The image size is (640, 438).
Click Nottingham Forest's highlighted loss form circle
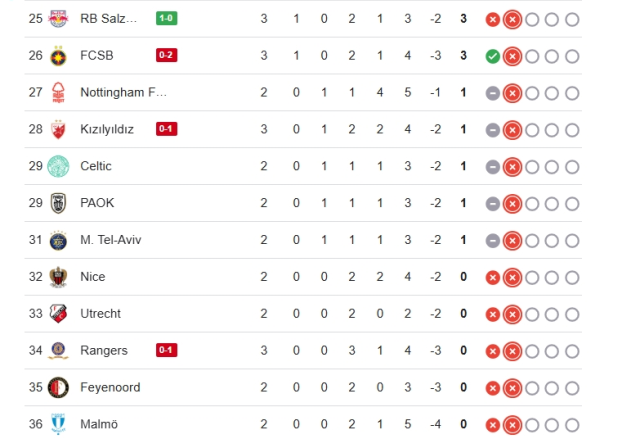click(x=512, y=93)
